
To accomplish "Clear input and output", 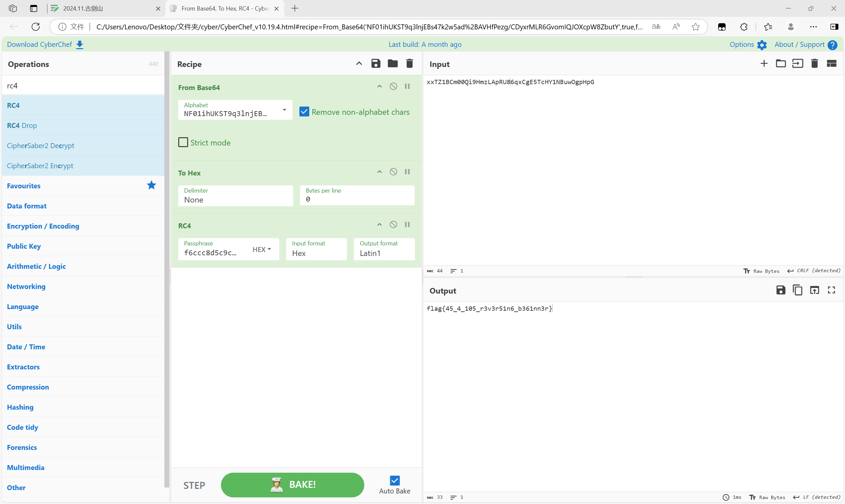I will click(814, 64).
